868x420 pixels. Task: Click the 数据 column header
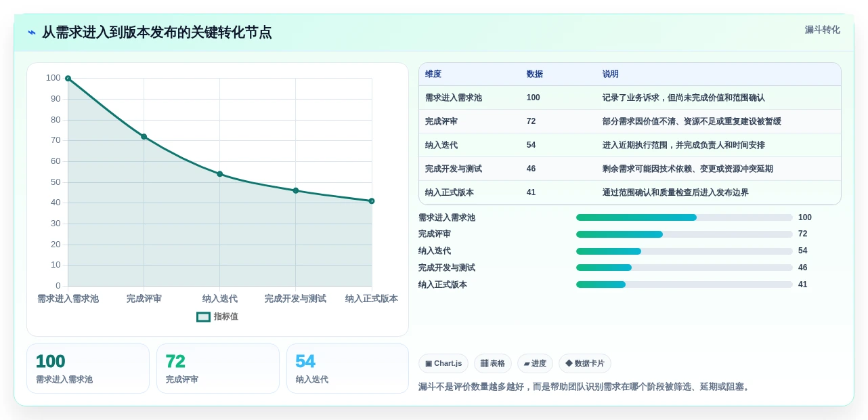click(x=534, y=75)
